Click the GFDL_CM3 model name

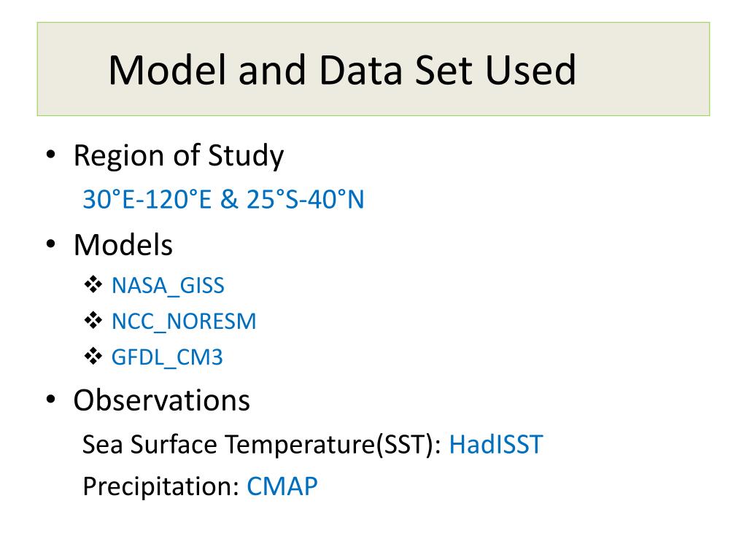pos(167,357)
